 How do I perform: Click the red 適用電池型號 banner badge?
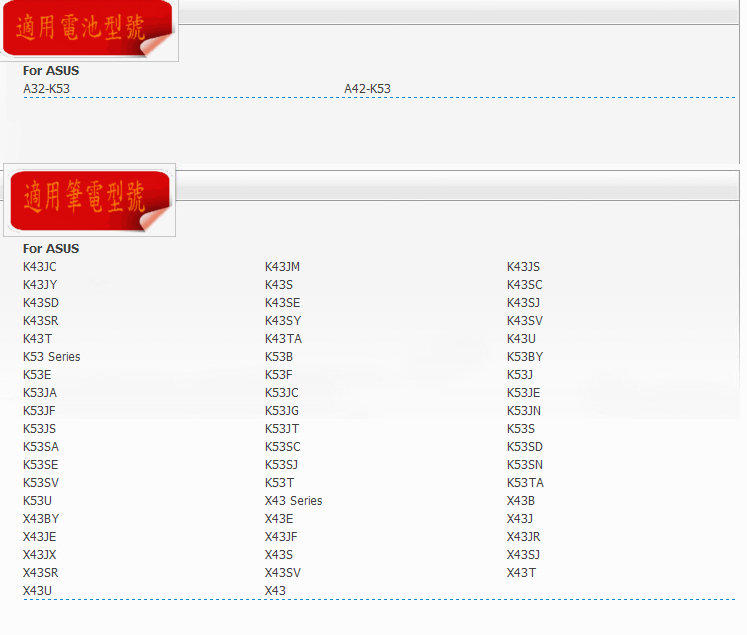pyautogui.click(x=89, y=29)
